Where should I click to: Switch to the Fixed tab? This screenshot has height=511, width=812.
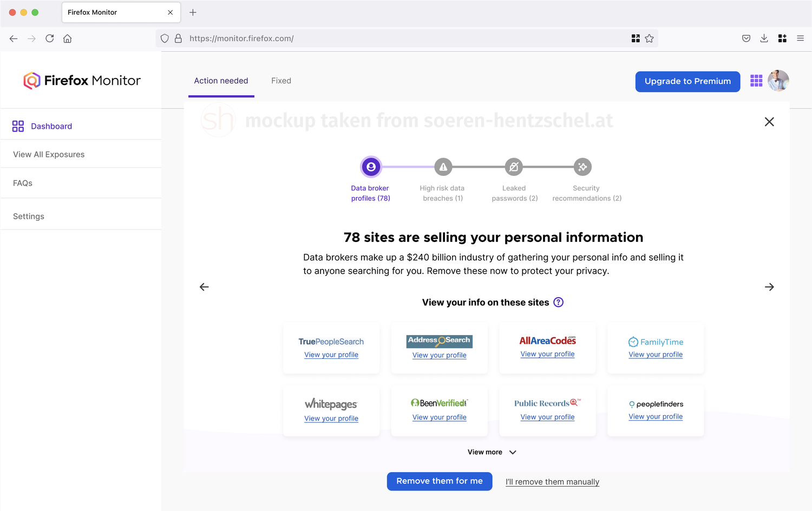pos(281,81)
